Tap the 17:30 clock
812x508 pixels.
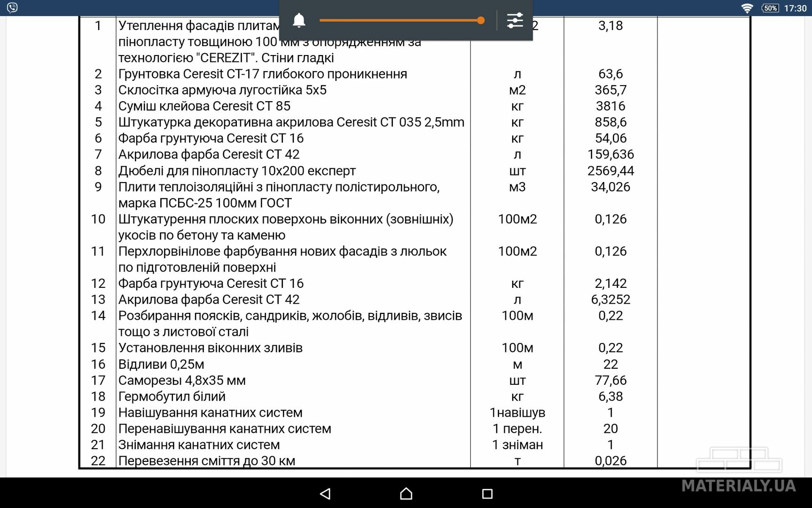click(x=795, y=8)
